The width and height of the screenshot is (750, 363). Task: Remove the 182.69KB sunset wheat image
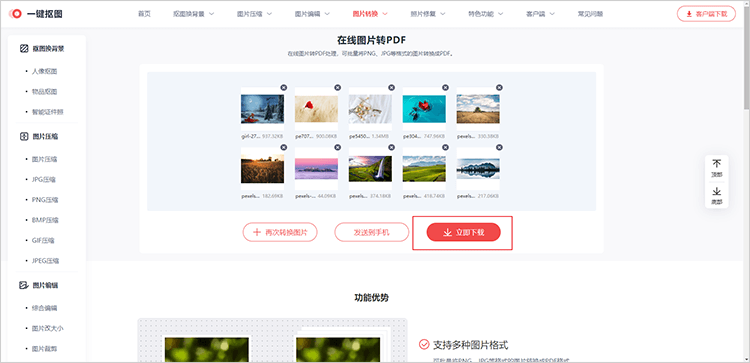[284, 147]
